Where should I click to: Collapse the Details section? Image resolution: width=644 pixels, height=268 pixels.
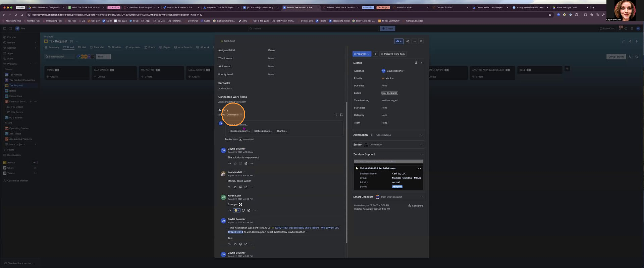tap(421, 63)
